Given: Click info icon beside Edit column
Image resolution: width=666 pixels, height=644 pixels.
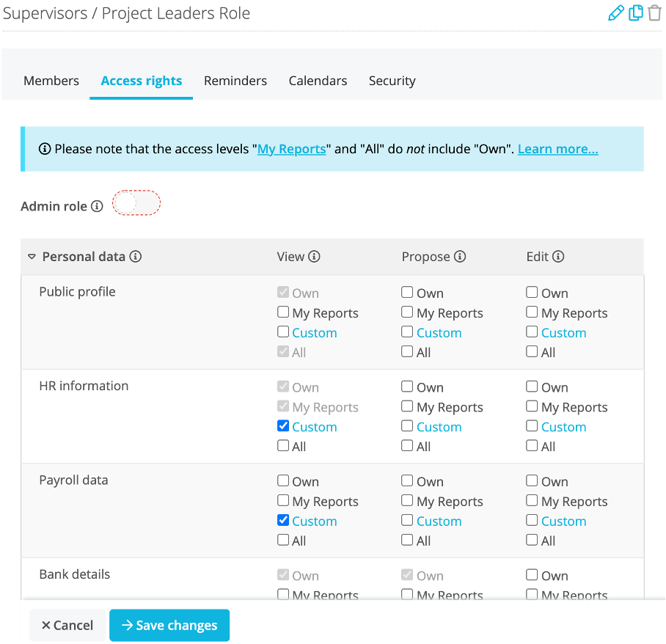Looking at the screenshot, I should [558, 257].
